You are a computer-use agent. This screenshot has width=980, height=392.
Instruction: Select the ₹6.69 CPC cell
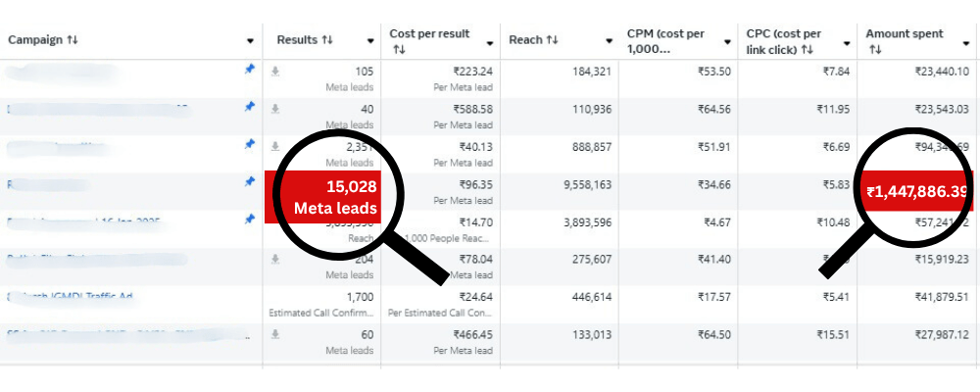pos(836,147)
